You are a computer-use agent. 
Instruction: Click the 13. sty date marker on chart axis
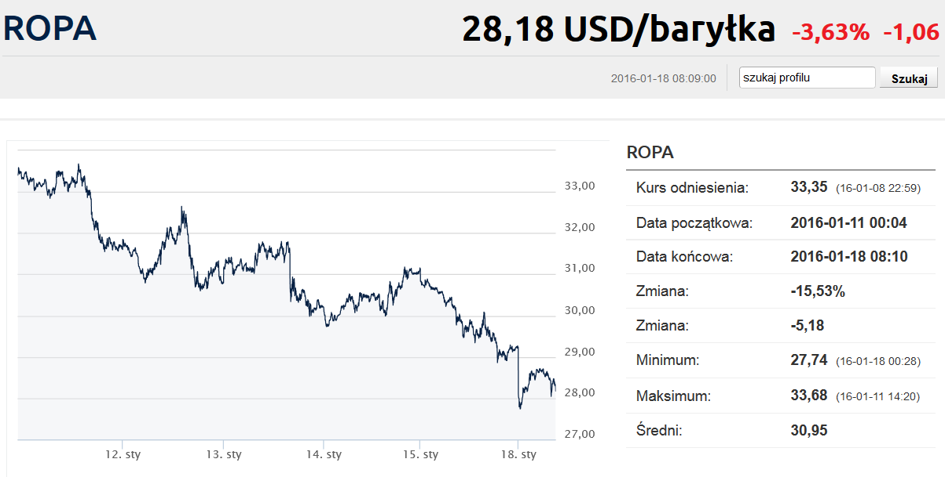(x=224, y=455)
